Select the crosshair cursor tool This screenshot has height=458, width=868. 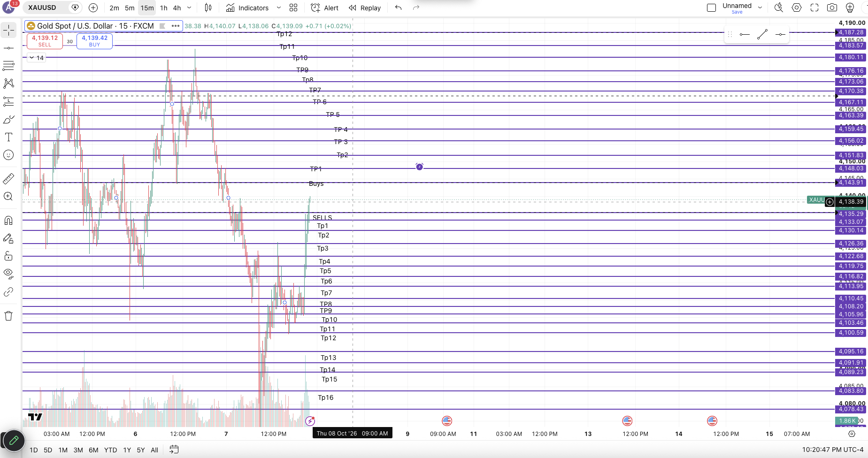pyautogui.click(x=8, y=31)
